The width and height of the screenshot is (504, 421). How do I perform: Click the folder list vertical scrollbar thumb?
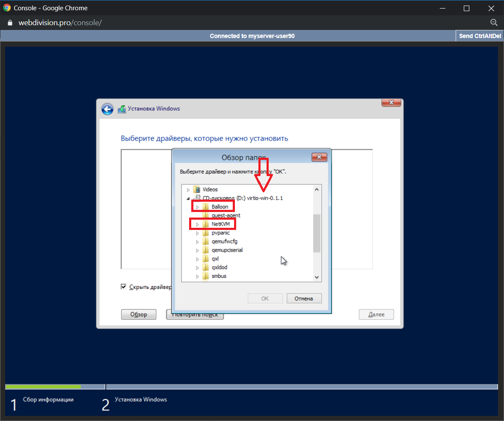click(317, 233)
